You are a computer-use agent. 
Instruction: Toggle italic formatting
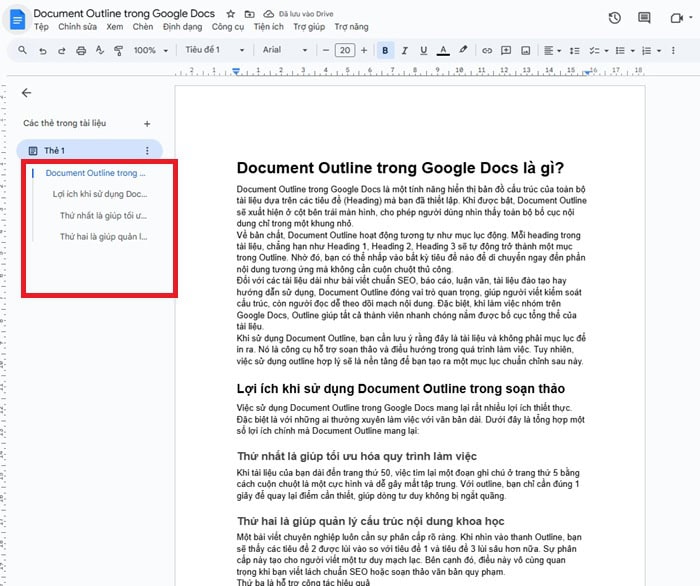(404, 50)
